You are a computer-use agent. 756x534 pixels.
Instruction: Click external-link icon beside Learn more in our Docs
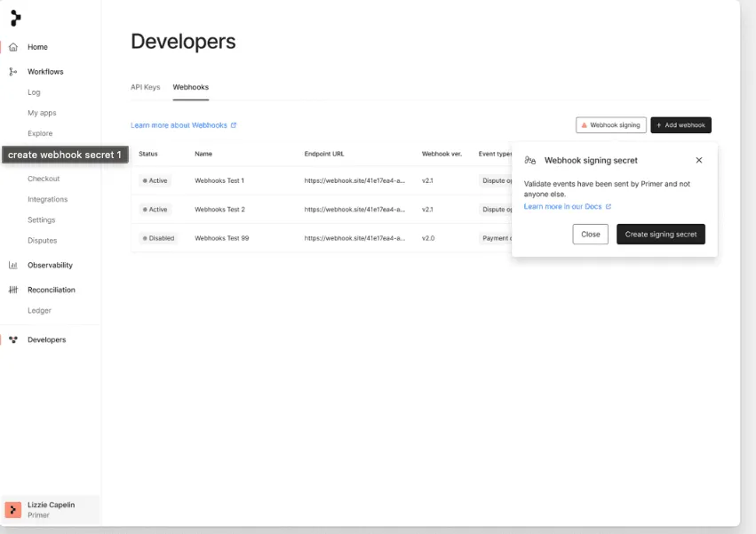[609, 206]
